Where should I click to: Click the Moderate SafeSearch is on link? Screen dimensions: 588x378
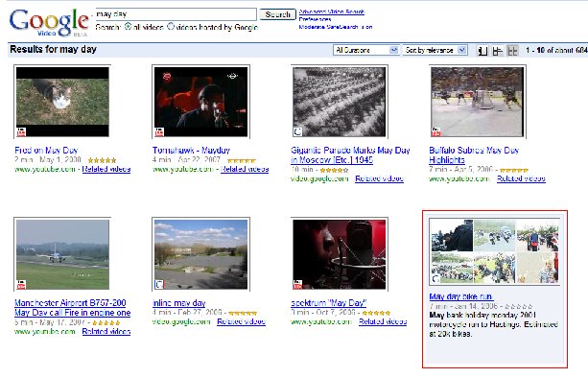tap(336, 27)
